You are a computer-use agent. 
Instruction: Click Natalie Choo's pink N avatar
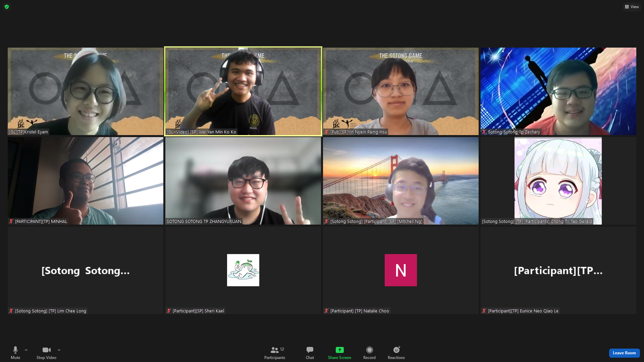[x=400, y=270]
